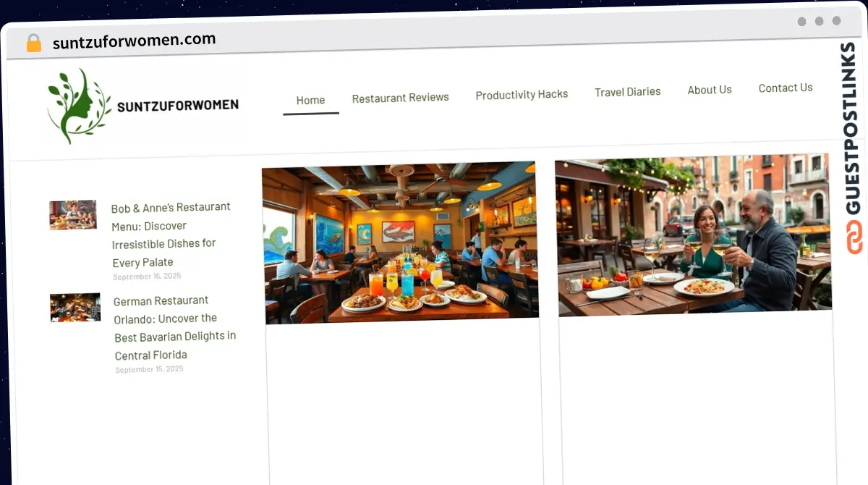Open the Home menu item
This screenshot has height=485, width=868.
coord(311,100)
